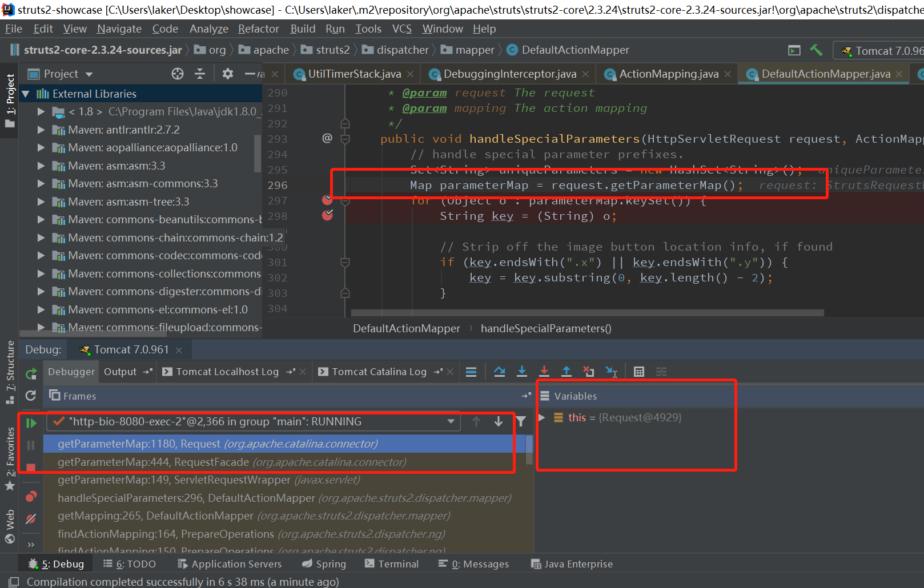
Task: Switch to the debug Output tab
Action: (x=120, y=372)
